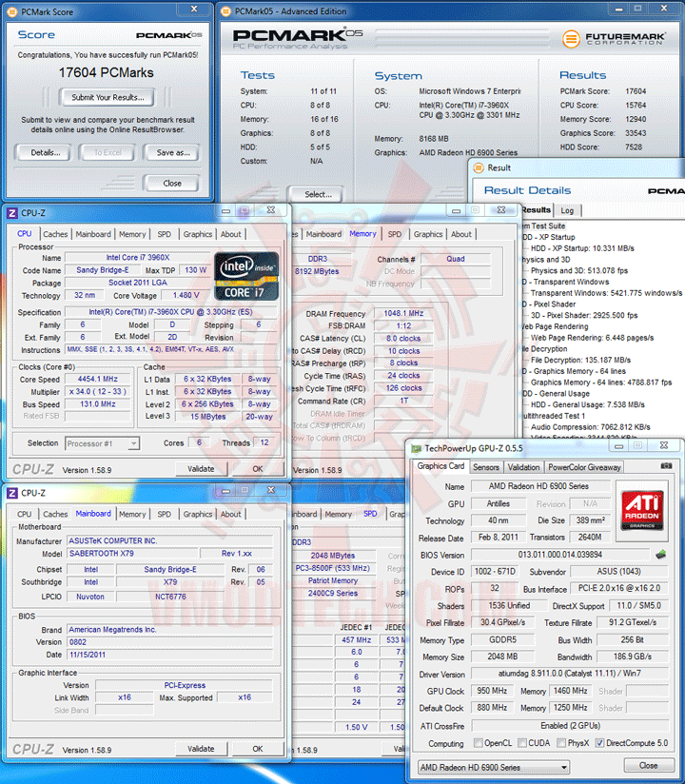Click the Submit Your Results button

tap(108, 97)
